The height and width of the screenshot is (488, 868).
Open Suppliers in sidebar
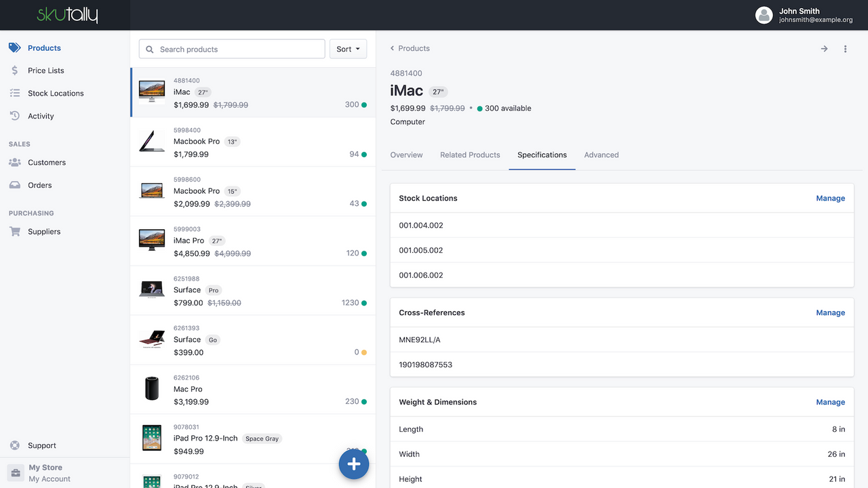[x=44, y=232]
